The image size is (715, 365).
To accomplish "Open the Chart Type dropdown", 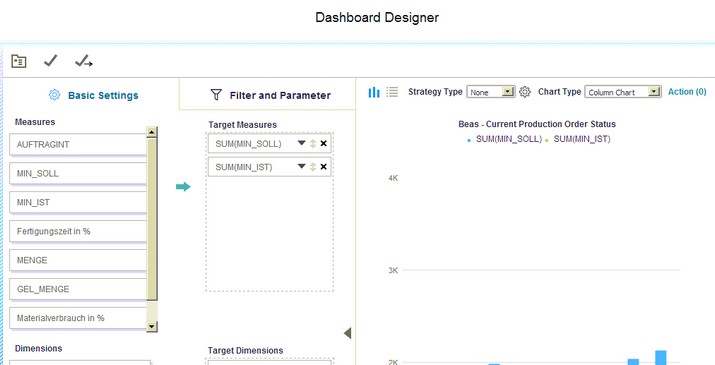I will point(623,92).
